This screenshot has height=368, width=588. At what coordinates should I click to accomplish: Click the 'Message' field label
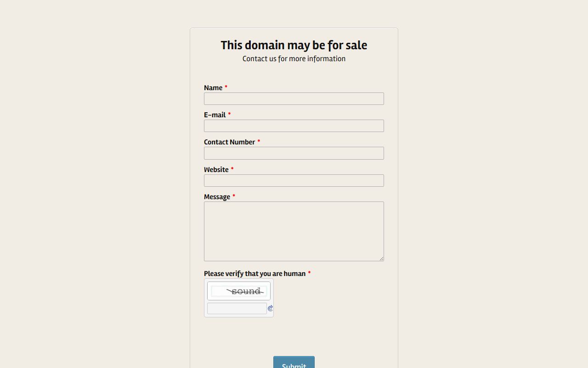coord(217,197)
